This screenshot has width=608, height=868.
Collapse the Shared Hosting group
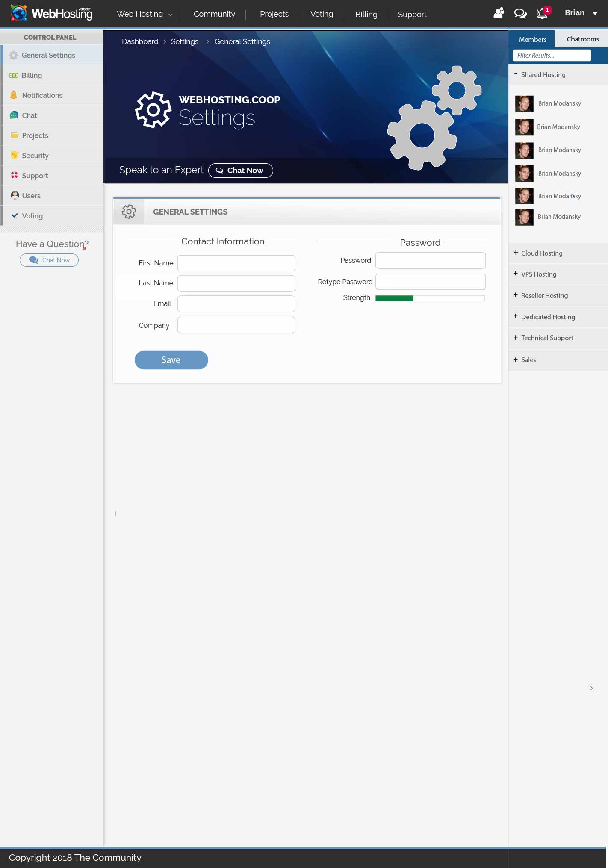coord(558,74)
